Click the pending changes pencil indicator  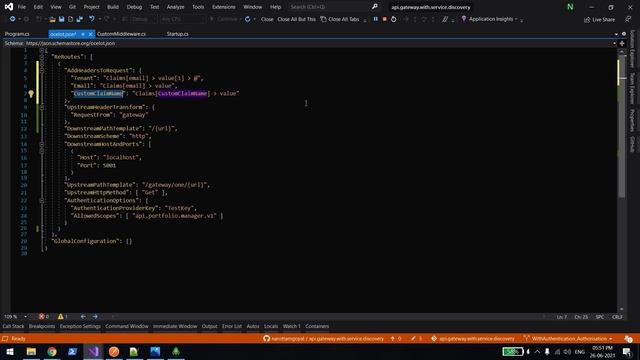click(x=416, y=339)
